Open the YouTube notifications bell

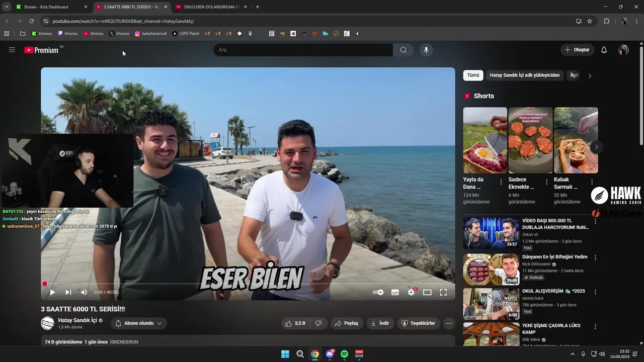point(604,50)
